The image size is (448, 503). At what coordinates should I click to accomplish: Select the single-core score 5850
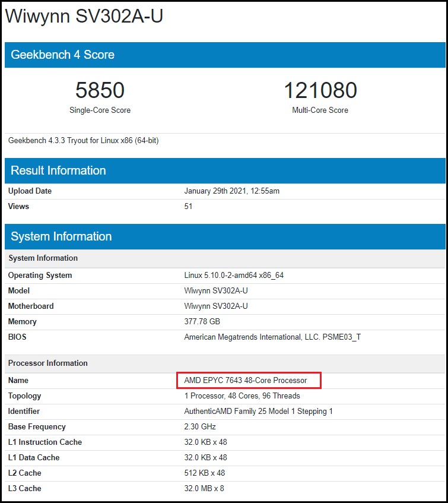click(100, 90)
